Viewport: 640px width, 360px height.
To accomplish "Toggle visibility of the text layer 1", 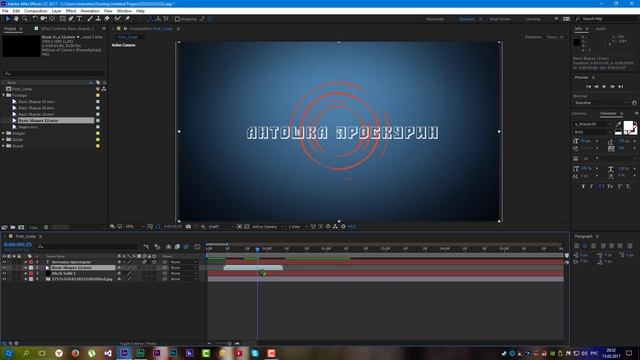I will [x=4, y=262].
